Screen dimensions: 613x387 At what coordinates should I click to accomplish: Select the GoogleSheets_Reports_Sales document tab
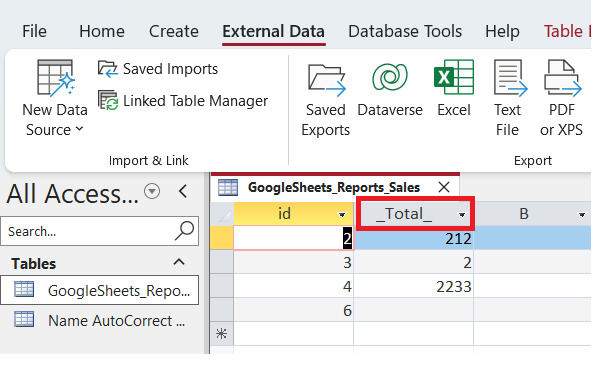tap(334, 187)
